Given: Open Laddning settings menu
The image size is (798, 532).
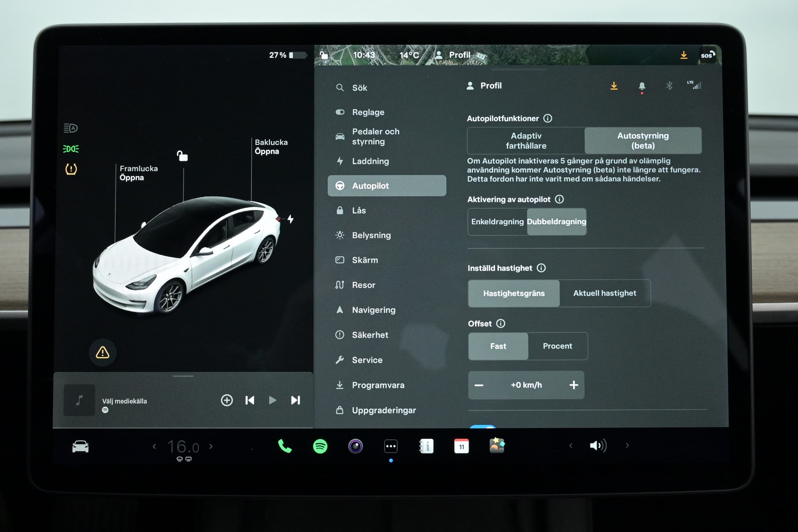Looking at the screenshot, I should tap(370, 161).
